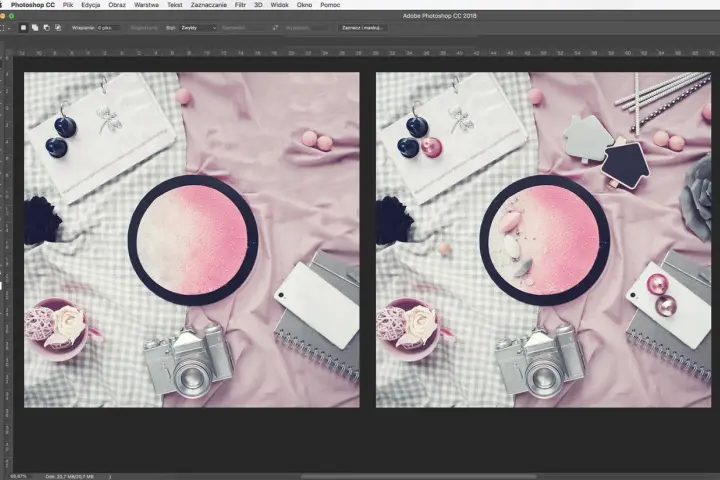This screenshot has height=480, width=720.
Task: Click the horizontal scrollbar at the bottom
Action: coord(418,477)
